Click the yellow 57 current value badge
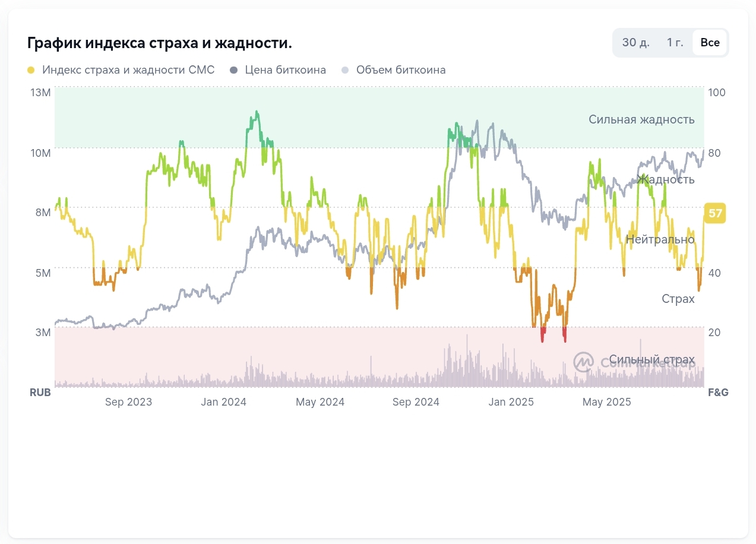Screen dimensions: 756x544 (715, 213)
